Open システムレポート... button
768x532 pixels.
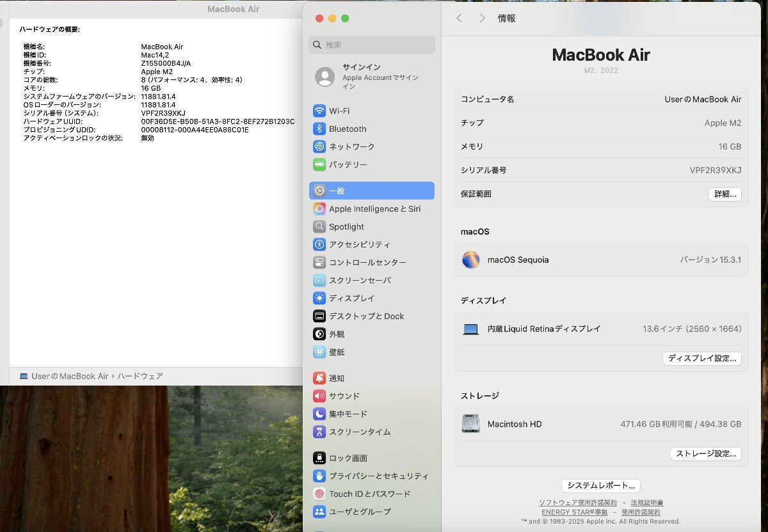601,485
